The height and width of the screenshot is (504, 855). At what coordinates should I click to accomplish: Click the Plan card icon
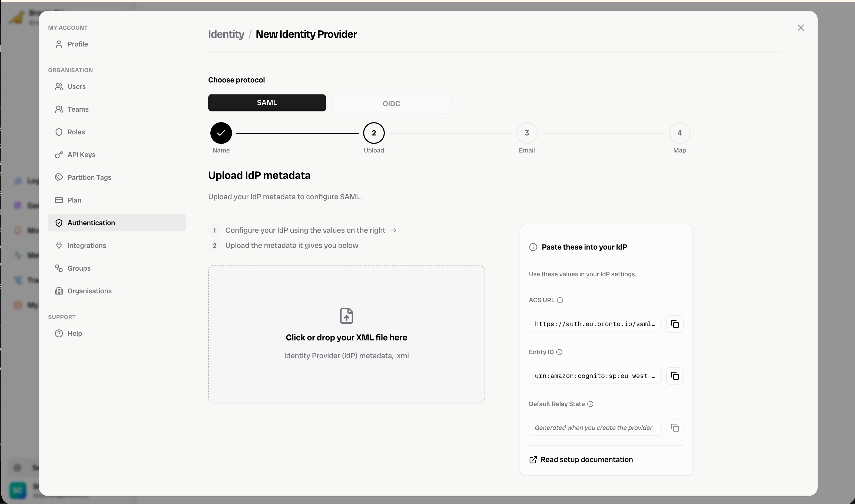point(59,200)
